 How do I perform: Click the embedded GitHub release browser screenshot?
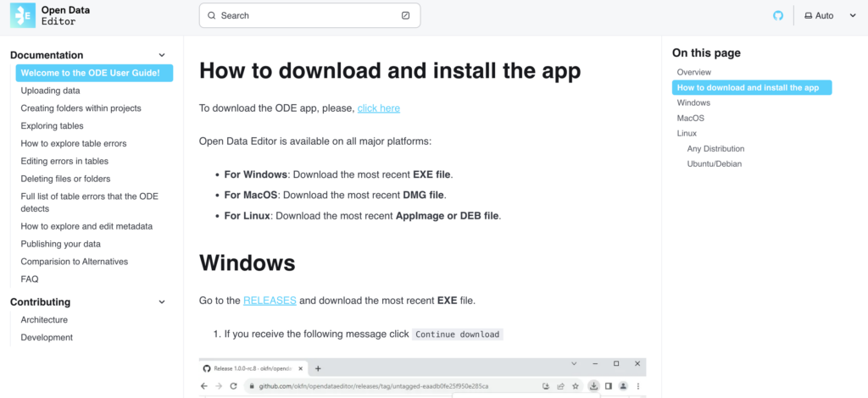coord(422,378)
